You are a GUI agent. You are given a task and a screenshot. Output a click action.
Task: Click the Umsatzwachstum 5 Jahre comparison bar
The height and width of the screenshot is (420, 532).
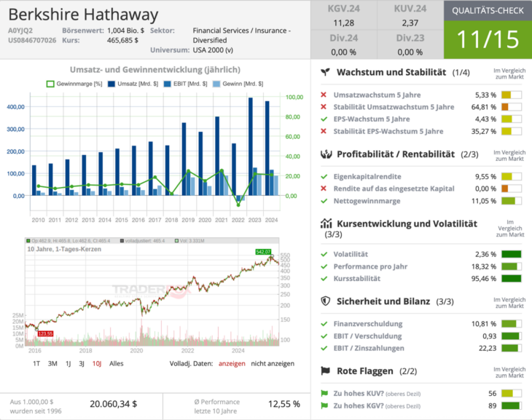click(x=512, y=95)
